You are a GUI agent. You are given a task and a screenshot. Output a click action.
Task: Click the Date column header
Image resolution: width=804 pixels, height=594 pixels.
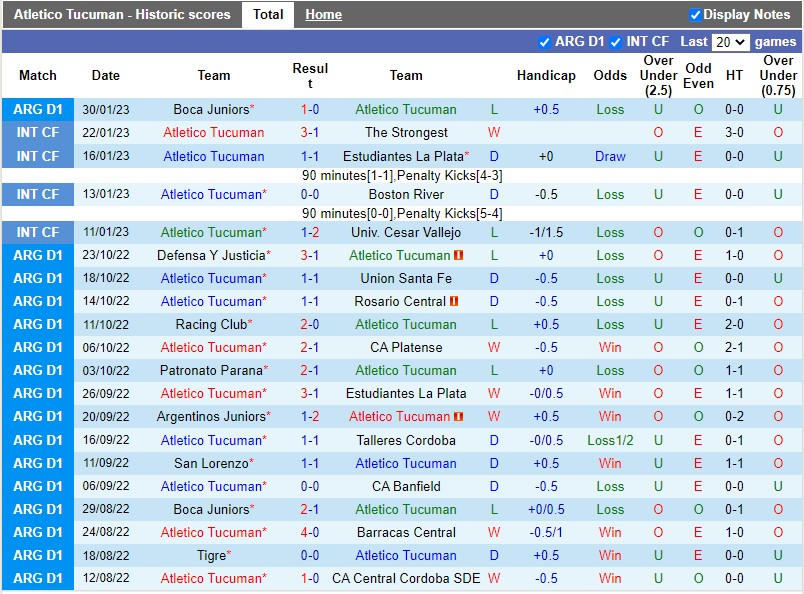[106, 75]
